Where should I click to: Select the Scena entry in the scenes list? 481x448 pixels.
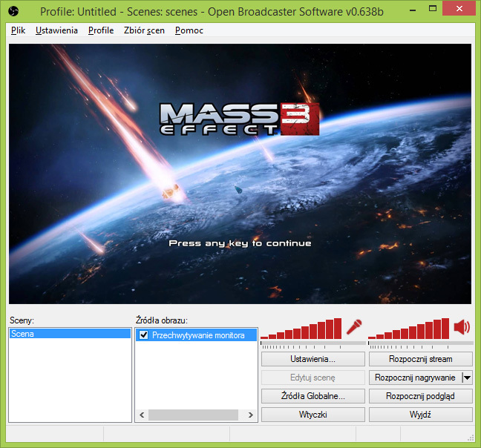coord(70,333)
